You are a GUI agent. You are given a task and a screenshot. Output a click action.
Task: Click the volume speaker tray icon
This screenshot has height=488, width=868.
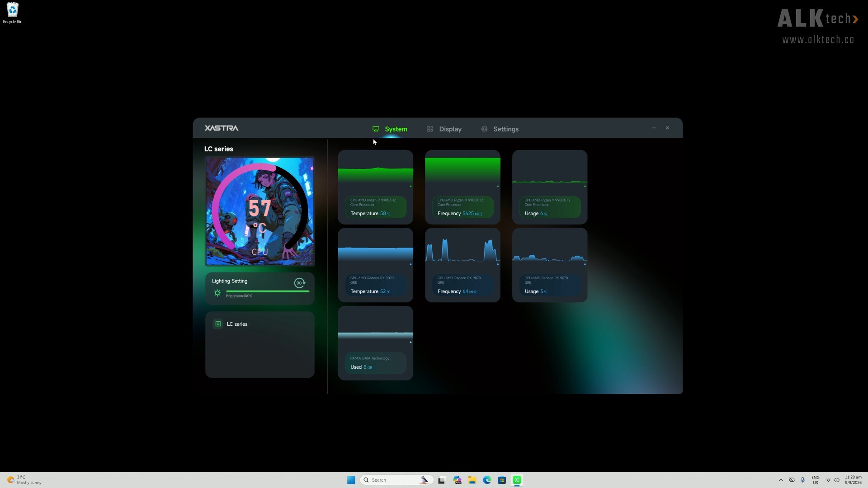(837, 480)
